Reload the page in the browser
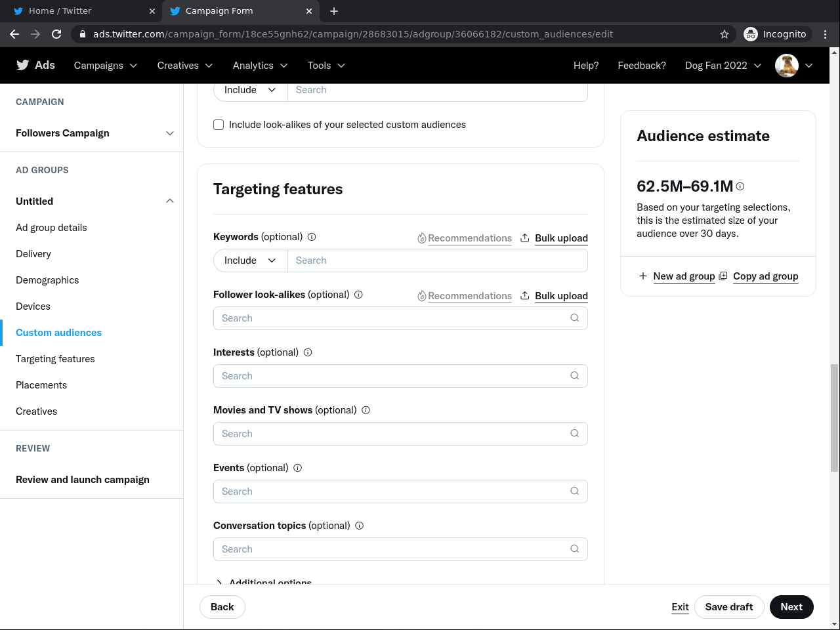Image resolution: width=840 pixels, height=630 pixels. coord(56,34)
